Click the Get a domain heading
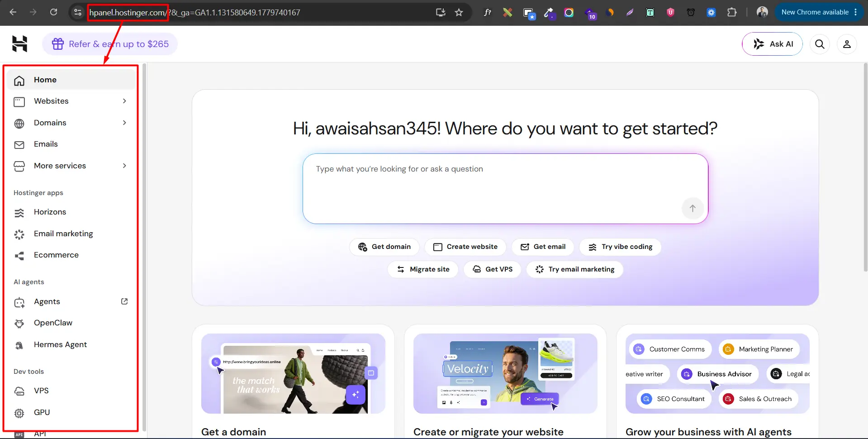 tap(233, 432)
